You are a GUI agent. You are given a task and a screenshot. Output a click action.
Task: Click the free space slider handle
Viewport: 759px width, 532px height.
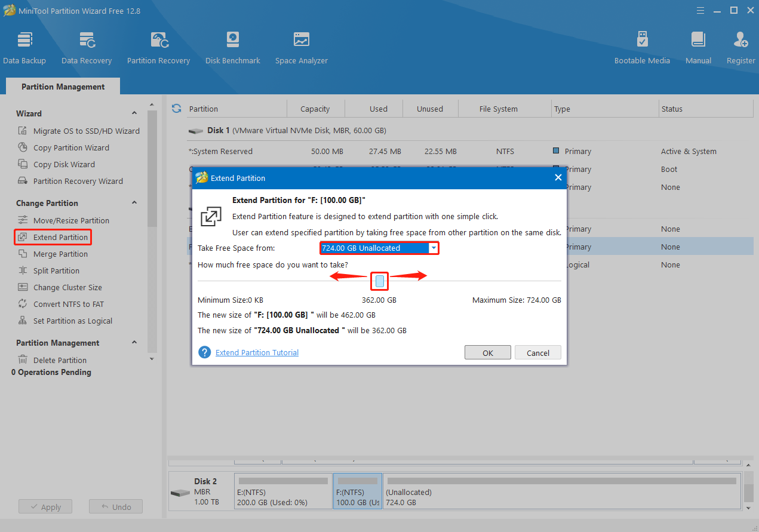pos(379,281)
